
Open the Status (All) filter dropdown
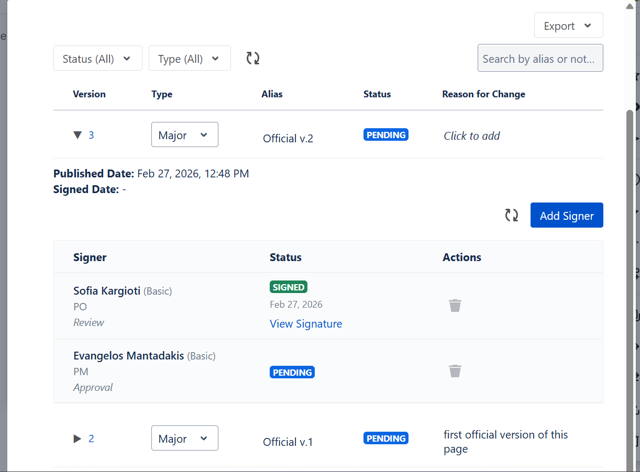coord(98,58)
